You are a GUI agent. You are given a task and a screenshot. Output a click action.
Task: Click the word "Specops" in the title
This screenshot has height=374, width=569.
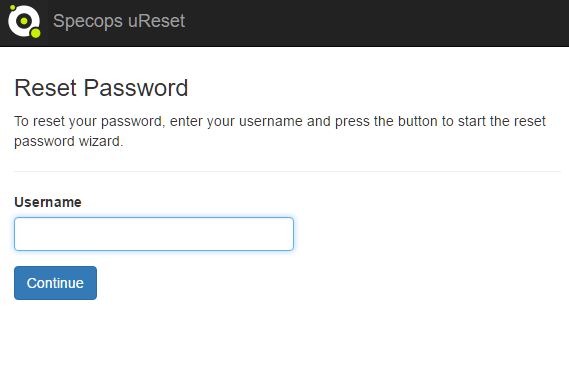[88, 22]
